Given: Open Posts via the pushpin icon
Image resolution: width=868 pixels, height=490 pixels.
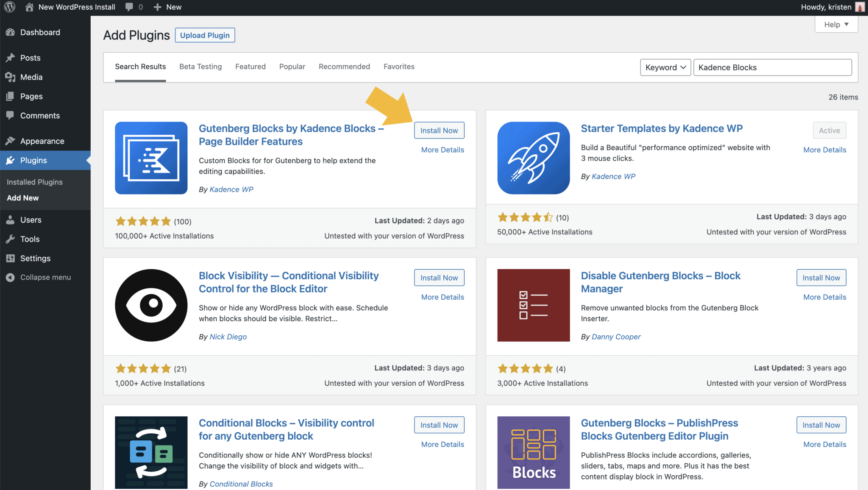Looking at the screenshot, I should [x=10, y=58].
